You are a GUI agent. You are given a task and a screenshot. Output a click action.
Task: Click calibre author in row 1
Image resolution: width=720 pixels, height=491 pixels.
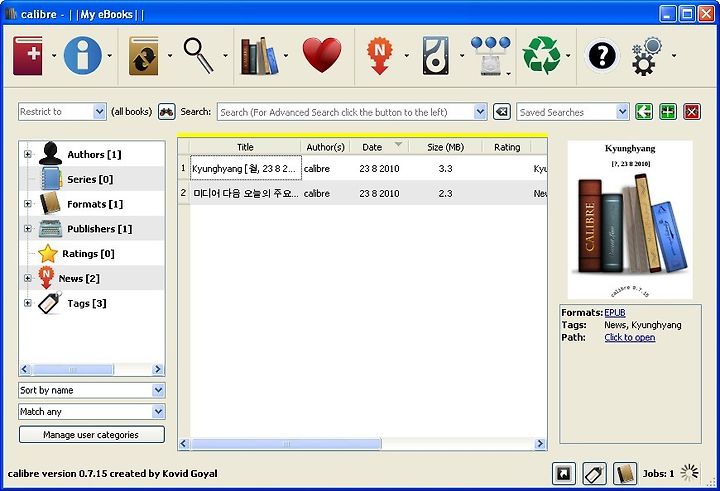point(326,169)
